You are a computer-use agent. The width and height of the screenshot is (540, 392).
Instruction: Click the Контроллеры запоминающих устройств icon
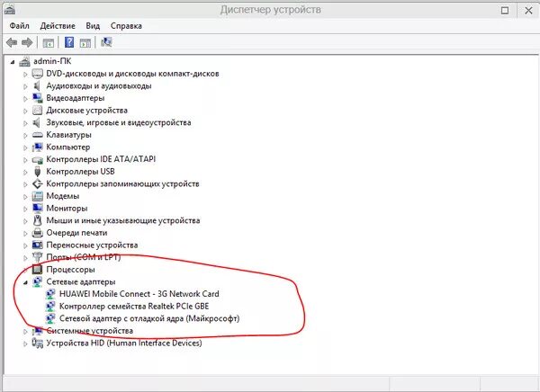point(37,183)
